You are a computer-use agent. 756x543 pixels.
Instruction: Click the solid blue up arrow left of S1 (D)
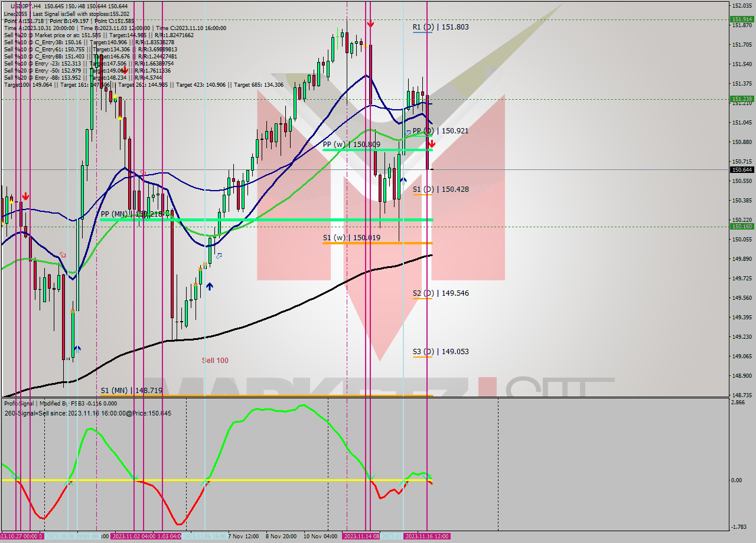coord(403,181)
